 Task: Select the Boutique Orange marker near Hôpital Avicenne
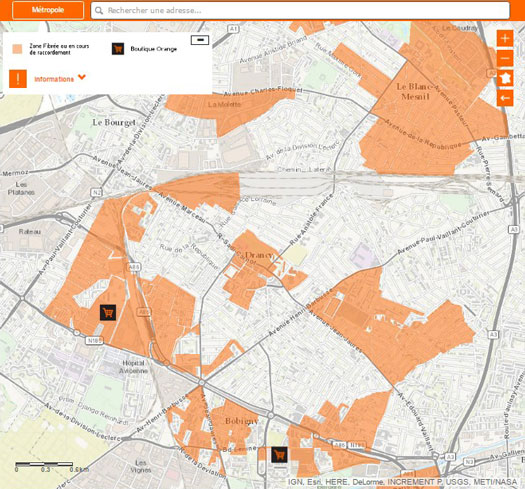click(108, 312)
